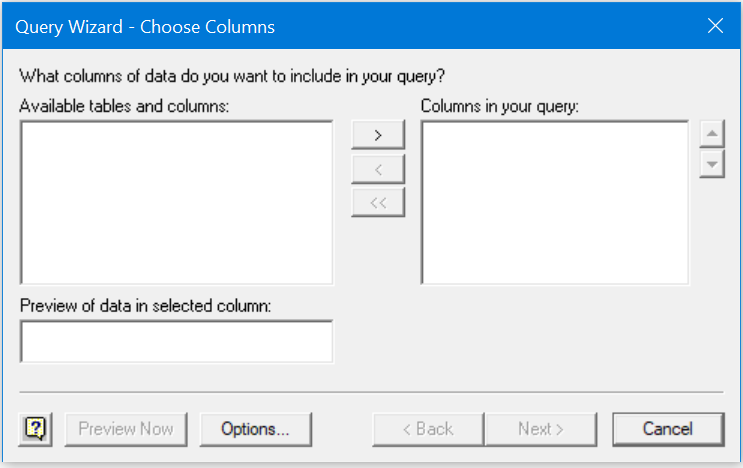Open the Options... dialog

pos(256,429)
